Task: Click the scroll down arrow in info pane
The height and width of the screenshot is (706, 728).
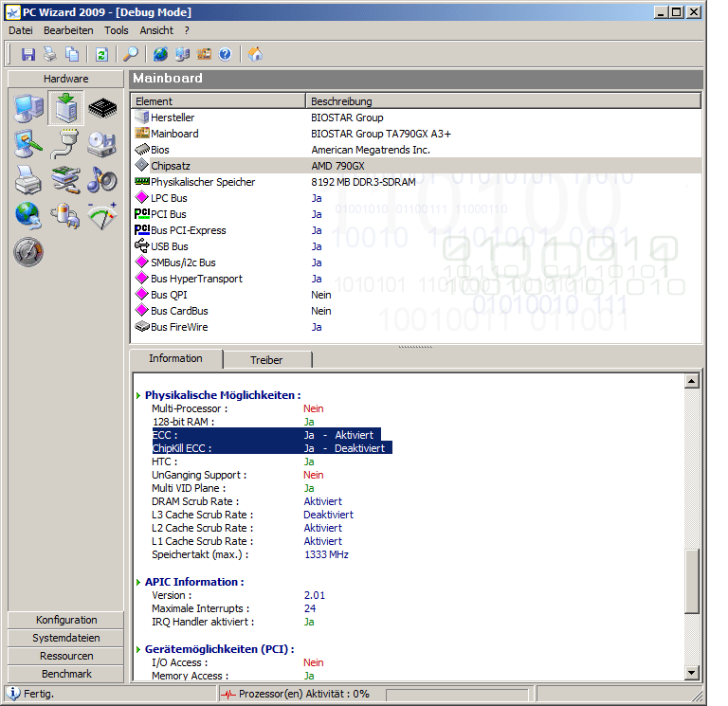Action: tap(691, 672)
